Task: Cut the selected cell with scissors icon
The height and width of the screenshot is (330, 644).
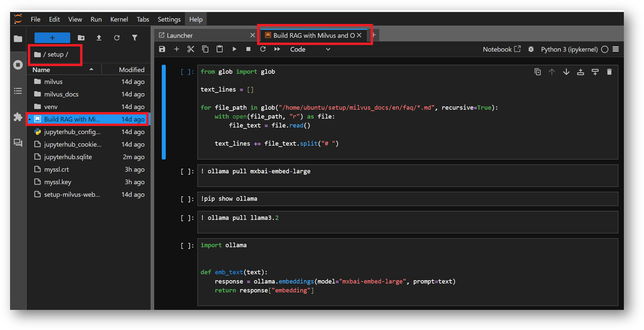Action: point(191,49)
